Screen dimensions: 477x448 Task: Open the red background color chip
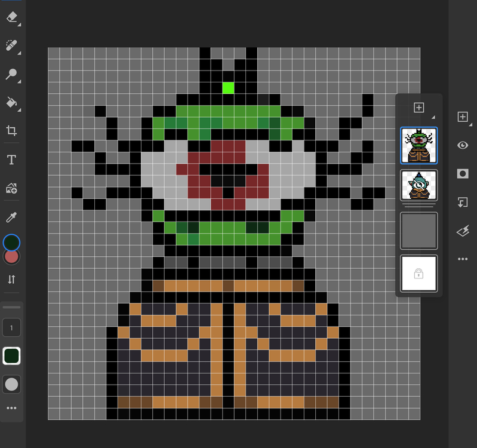click(11, 259)
